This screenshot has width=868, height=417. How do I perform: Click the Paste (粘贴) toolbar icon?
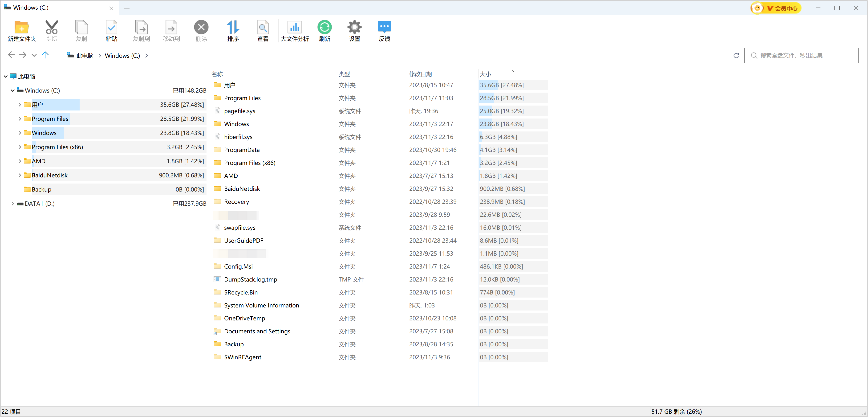pos(112,31)
